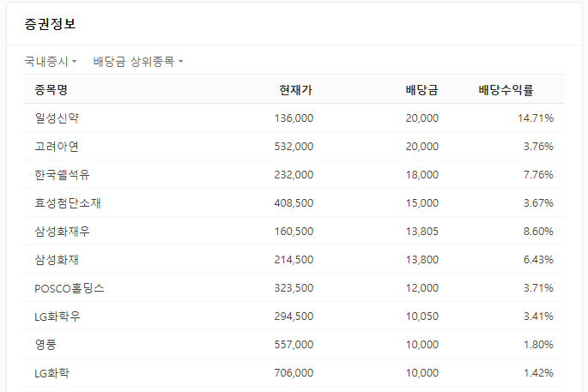Click 고려아연 dividend yield 3.76%
The image size is (588, 392).
click(x=538, y=147)
